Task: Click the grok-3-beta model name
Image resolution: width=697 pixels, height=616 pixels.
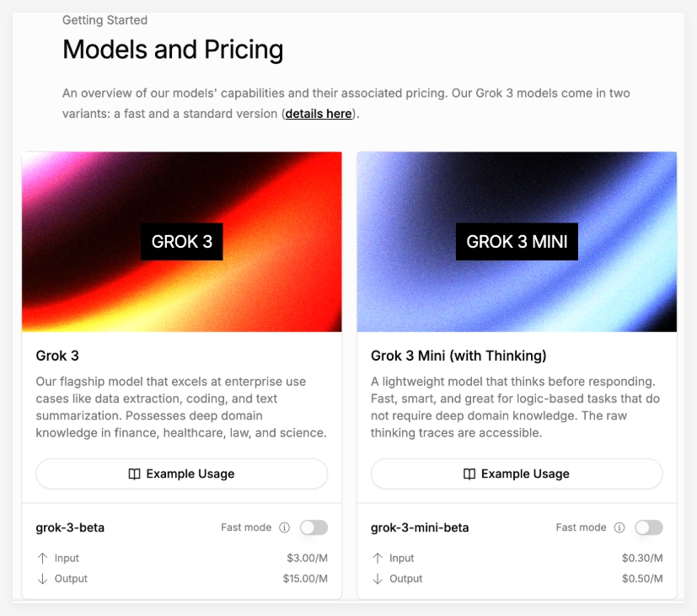Action: pyautogui.click(x=70, y=528)
